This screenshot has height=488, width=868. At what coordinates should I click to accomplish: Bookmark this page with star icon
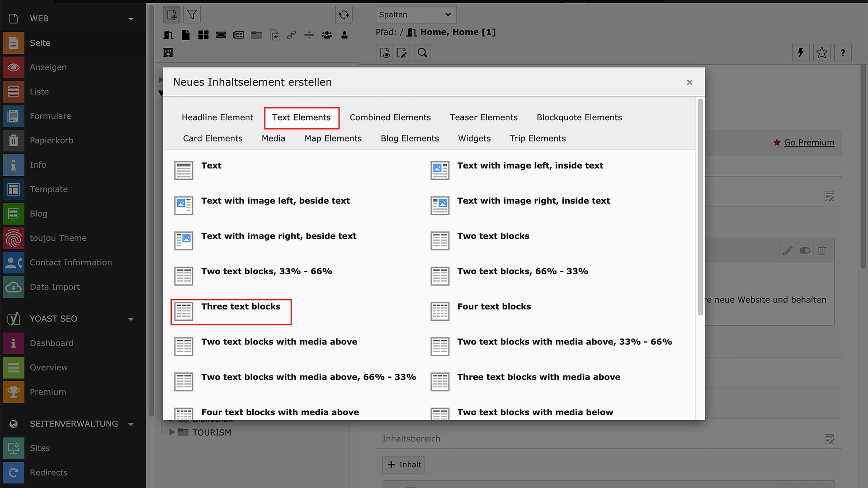tap(821, 53)
